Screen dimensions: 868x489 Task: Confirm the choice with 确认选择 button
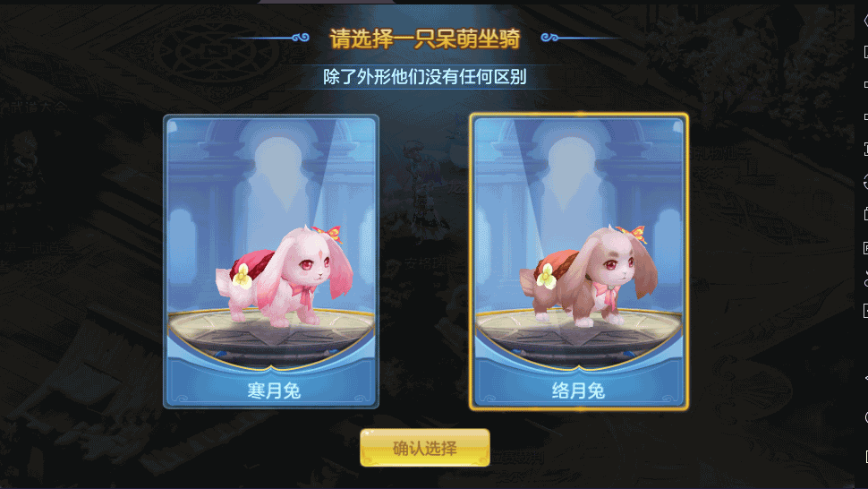[425, 448]
